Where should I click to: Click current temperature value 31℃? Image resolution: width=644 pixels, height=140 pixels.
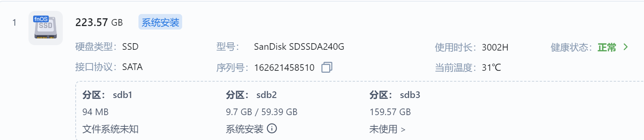[x=491, y=68]
